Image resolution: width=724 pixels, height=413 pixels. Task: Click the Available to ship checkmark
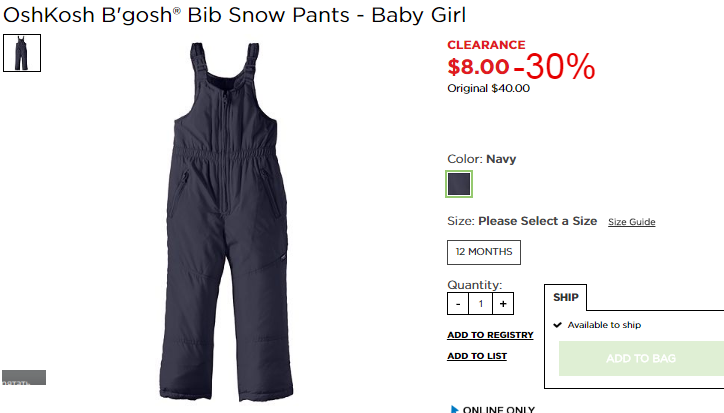click(557, 325)
